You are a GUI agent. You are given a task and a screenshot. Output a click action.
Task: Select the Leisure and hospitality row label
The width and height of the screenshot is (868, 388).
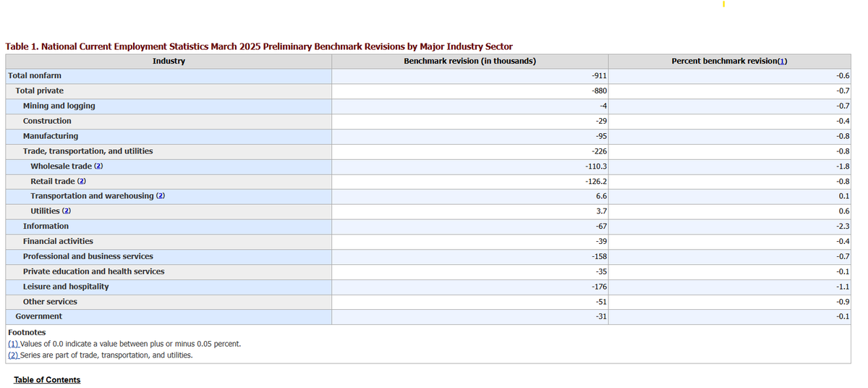pyautogui.click(x=66, y=287)
